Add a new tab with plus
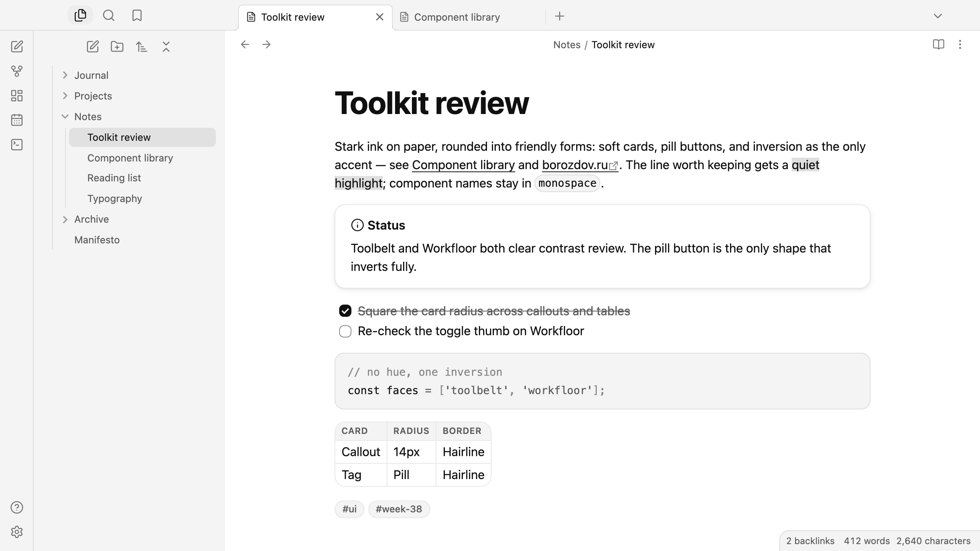The image size is (980, 551). click(x=560, y=16)
